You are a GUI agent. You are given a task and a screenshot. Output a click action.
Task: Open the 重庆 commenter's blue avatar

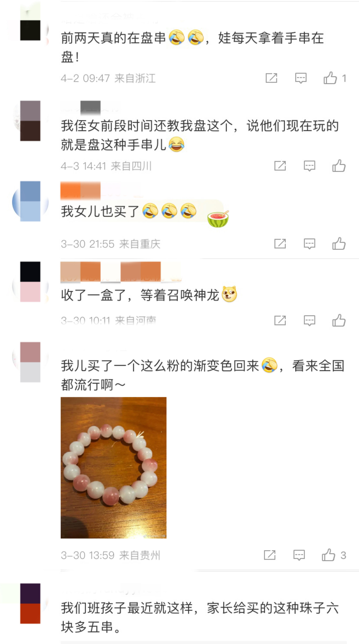30,201
